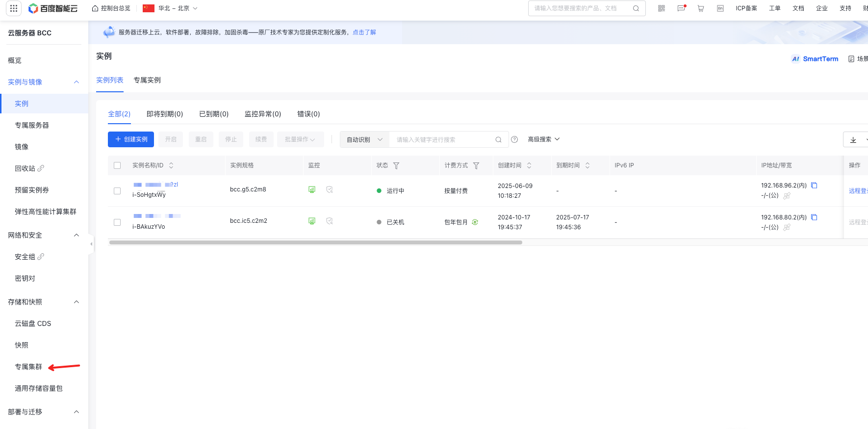Check the i-SoHgtxWy instance row
Screen dimensions: 868x429
[117, 191]
